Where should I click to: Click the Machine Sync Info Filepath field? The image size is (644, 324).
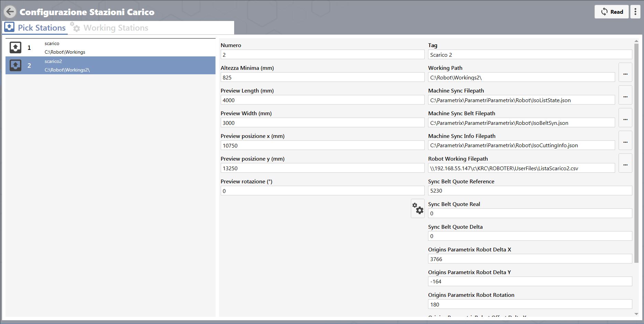pyautogui.click(x=521, y=145)
